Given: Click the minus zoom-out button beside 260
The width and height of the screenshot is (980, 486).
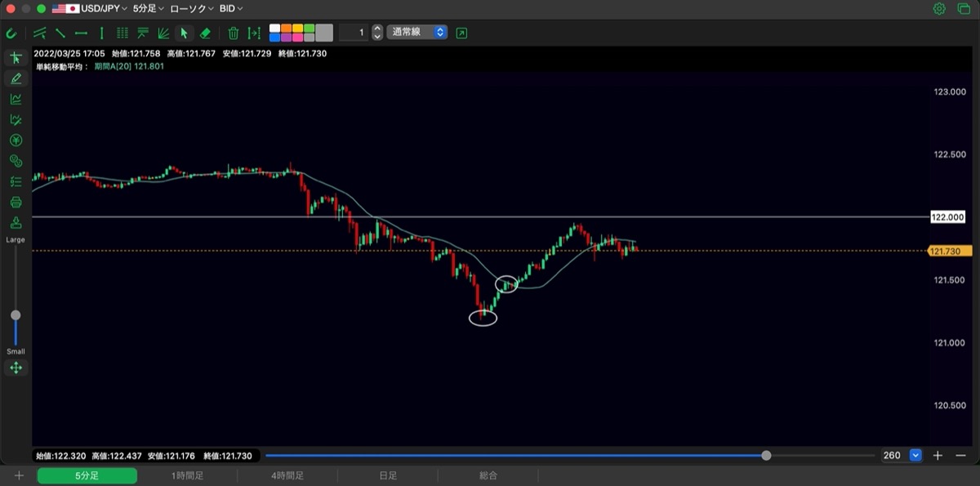Looking at the screenshot, I should click(x=960, y=455).
